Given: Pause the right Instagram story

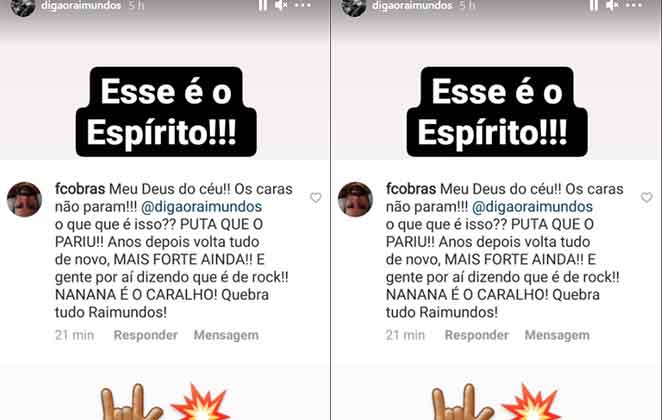Looking at the screenshot, I should (594, 5).
